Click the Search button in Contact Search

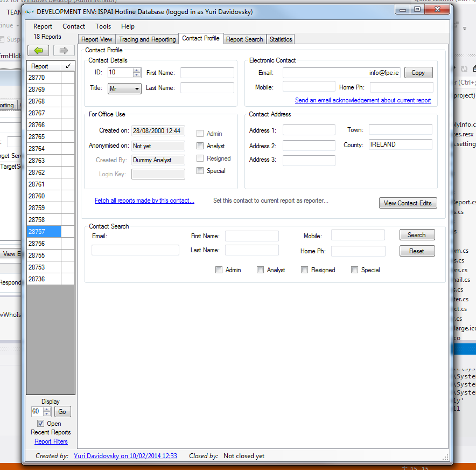pos(417,235)
